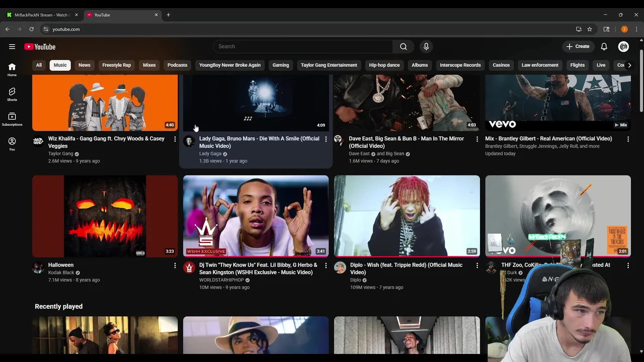The height and width of the screenshot is (362, 644).
Task: Start voice search with microphone
Action: 426,47
